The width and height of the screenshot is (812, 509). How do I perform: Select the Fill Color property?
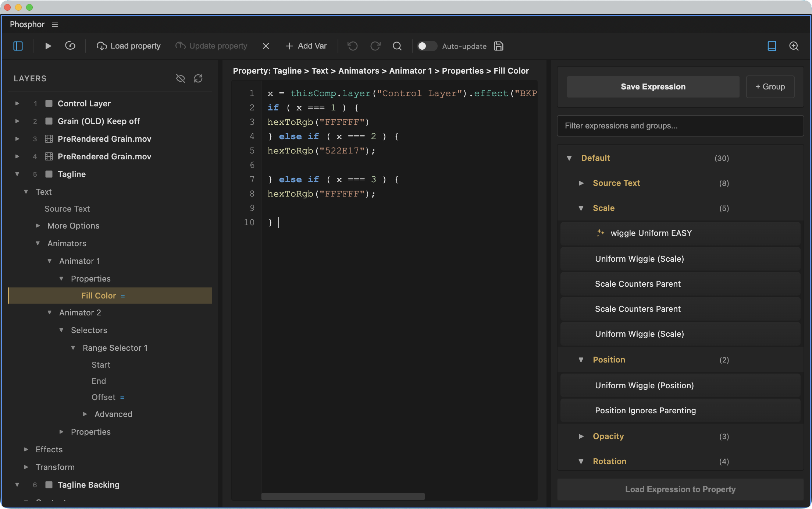click(x=110, y=296)
